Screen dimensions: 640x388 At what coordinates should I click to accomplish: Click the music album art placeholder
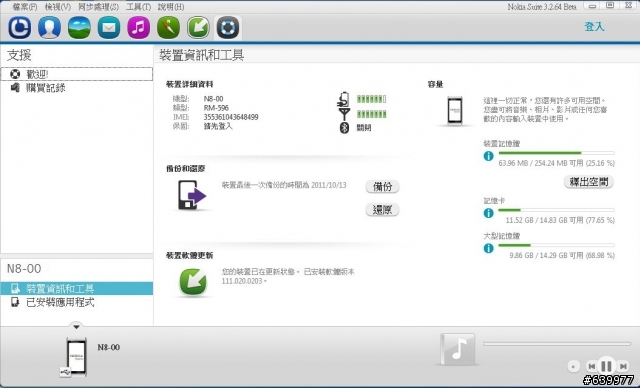[x=458, y=349]
